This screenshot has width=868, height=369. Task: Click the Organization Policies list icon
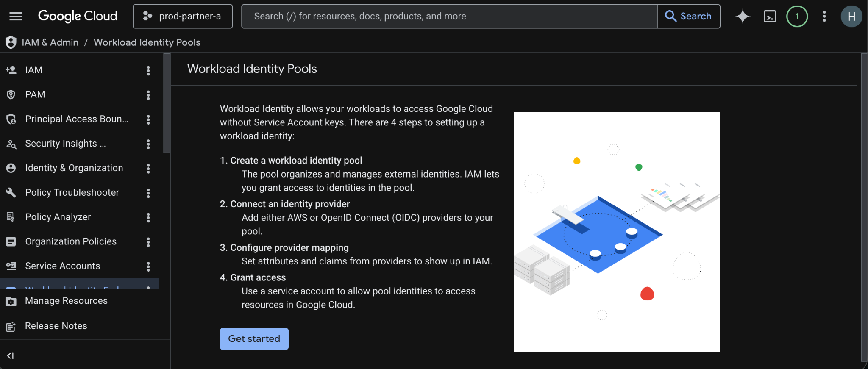tap(11, 241)
